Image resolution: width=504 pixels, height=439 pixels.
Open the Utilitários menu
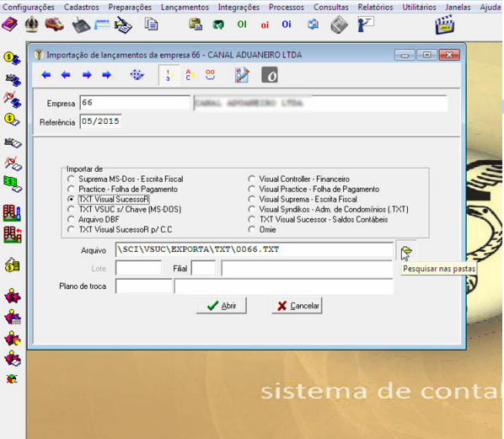(419, 7)
